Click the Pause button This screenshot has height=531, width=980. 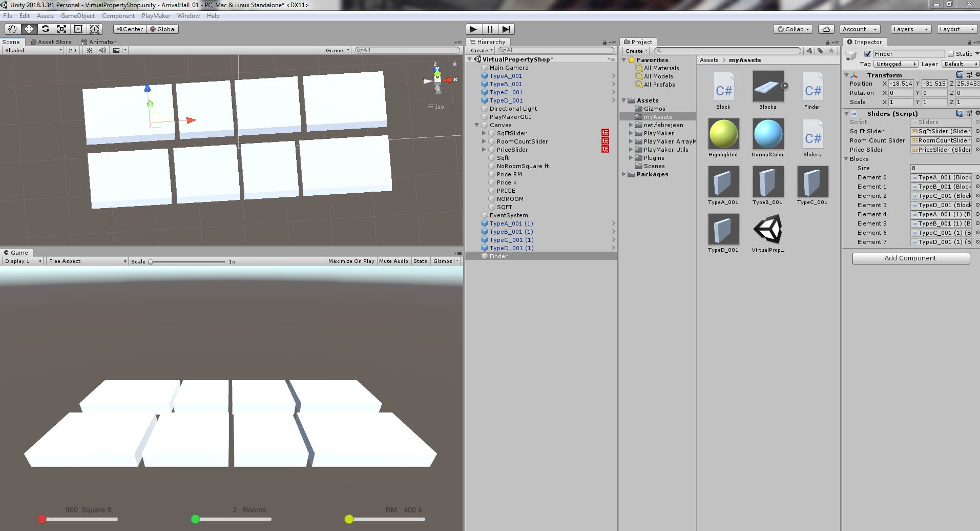pos(490,29)
